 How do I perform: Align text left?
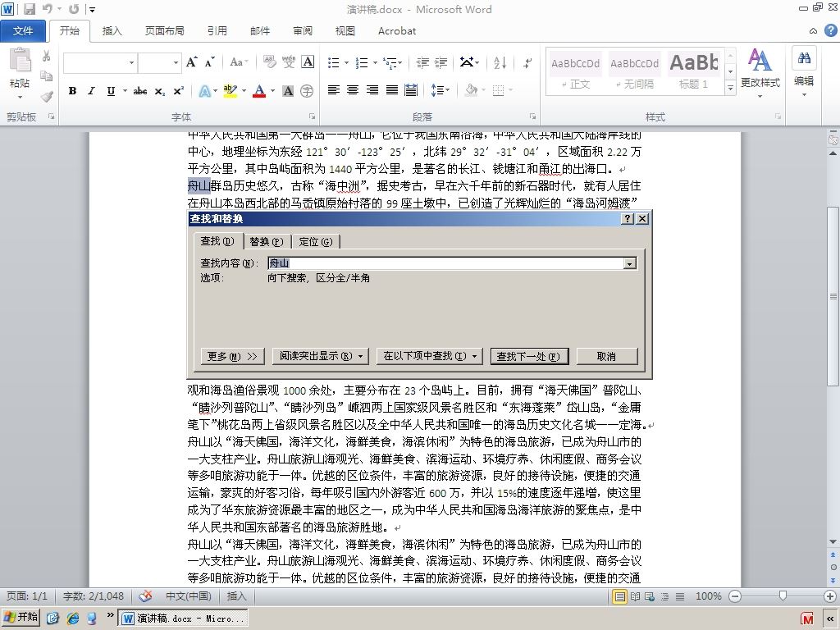(x=334, y=90)
